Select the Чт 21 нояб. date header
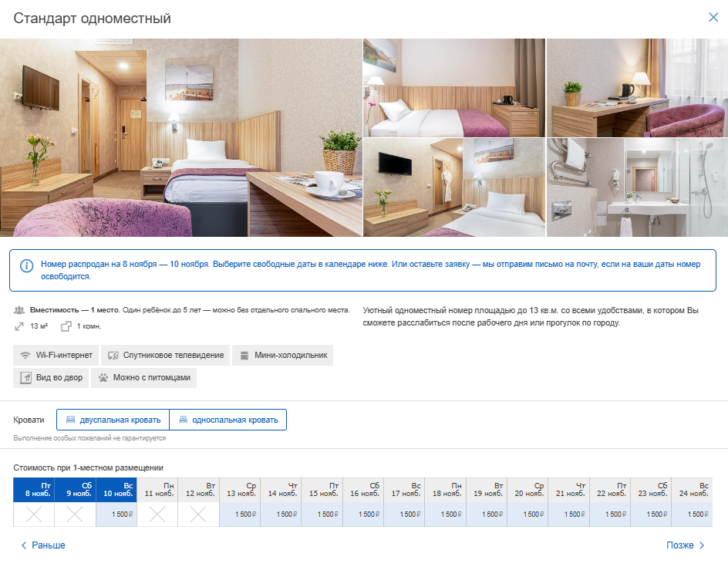Image resolution: width=728 pixels, height=567 pixels. pyautogui.click(x=569, y=490)
